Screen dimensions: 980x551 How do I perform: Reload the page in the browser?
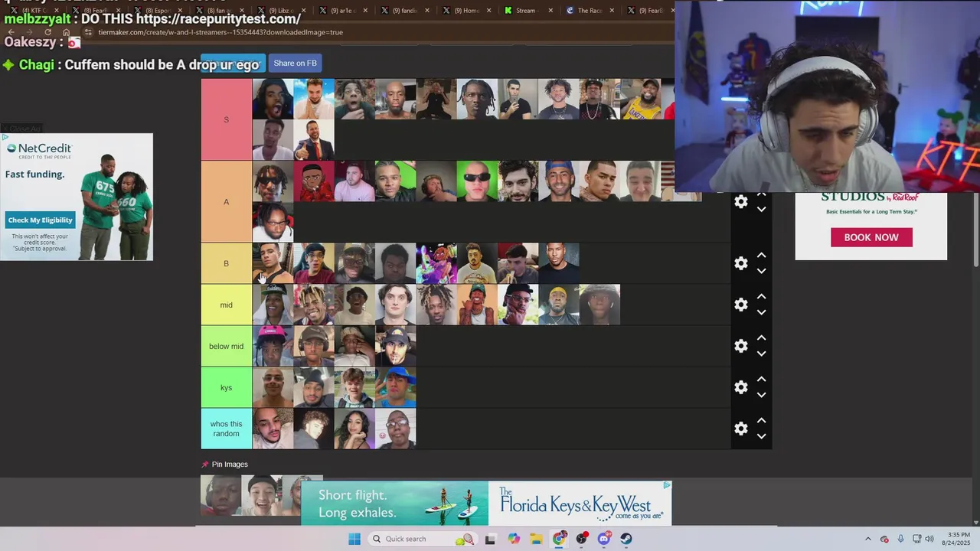point(47,32)
